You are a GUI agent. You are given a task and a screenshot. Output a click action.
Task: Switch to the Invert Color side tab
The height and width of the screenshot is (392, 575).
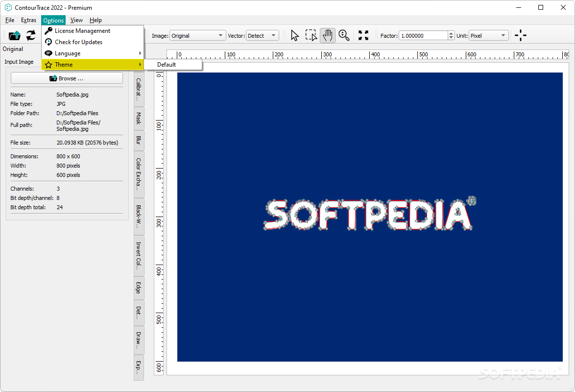tap(139, 255)
